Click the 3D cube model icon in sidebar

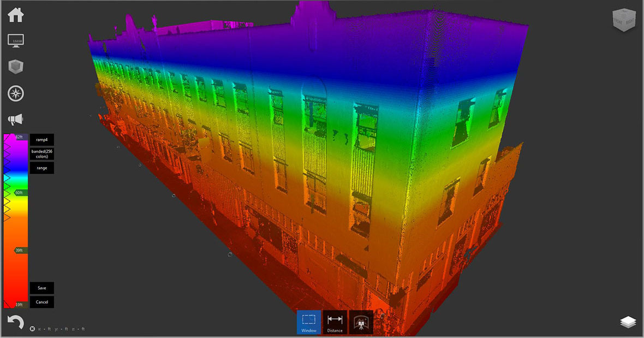coord(15,67)
